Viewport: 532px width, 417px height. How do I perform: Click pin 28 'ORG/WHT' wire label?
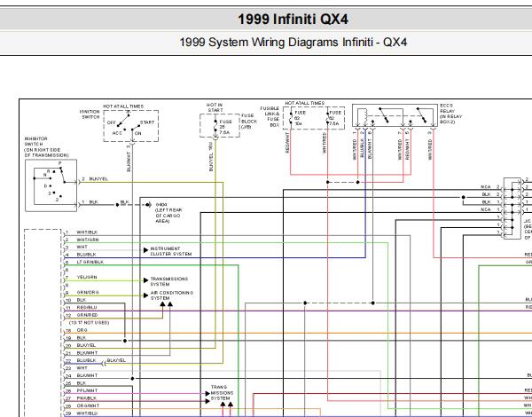(88, 405)
